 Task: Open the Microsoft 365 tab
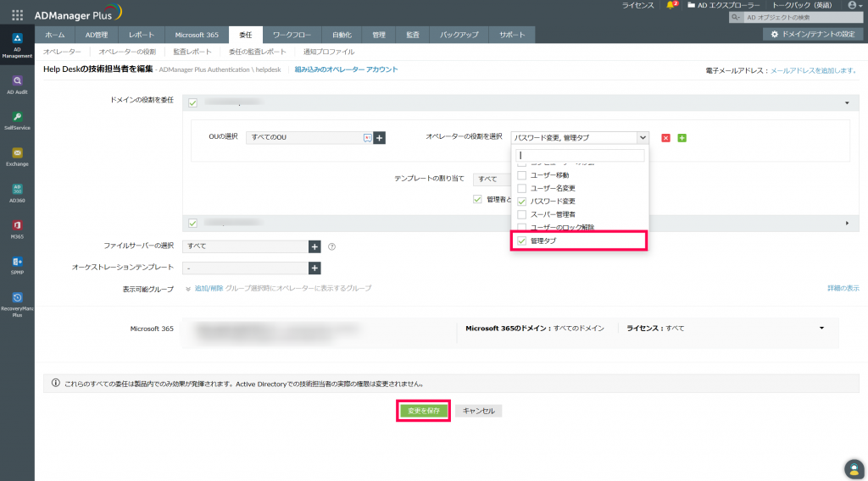point(197,35)
